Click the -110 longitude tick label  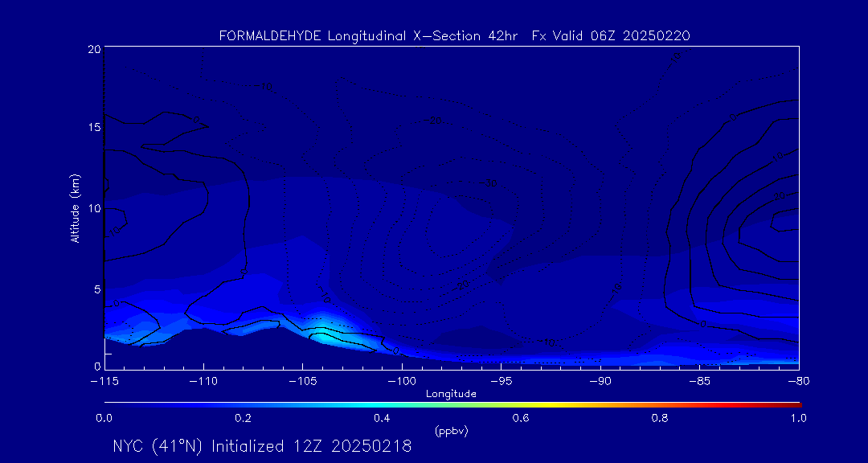pyautogui.click(x=203, y=382)
